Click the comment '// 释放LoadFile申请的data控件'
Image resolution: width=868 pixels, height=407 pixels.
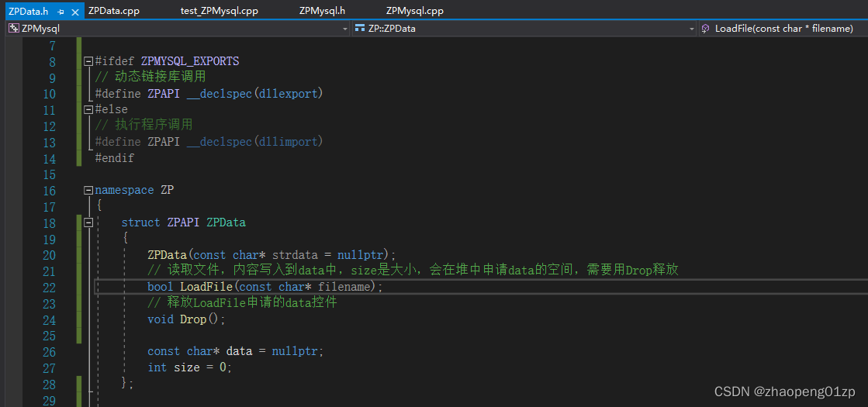click(x=243, y=303)
